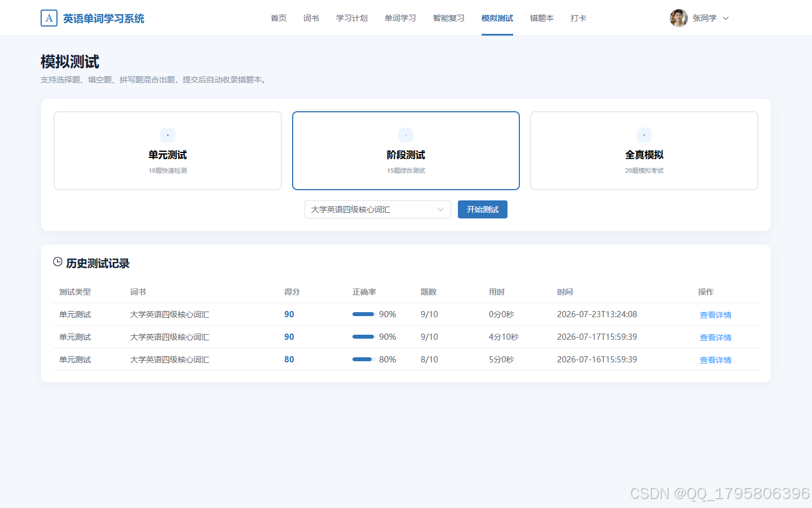Viewport: 812px width, 508px height.
Task: Open 查看详情 for the 80 score record
Action: tap(716, 360)
